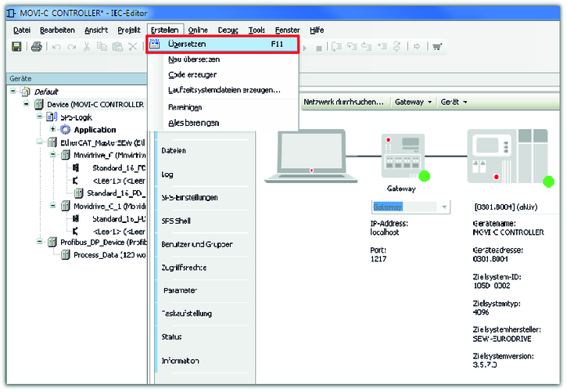Open the Gateway toolbar dropdown

pyautogui.click(x=413, y=102)
